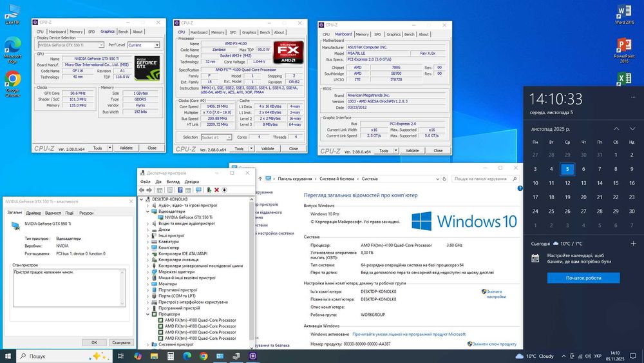Open the address bar history dropdown in System window

click(437, 179)
